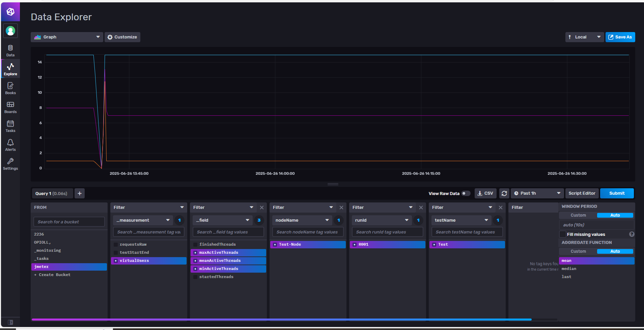This screenshot has height=330, width=644.
Task: Select the jmeter bucket
Action: click(69, 267)
